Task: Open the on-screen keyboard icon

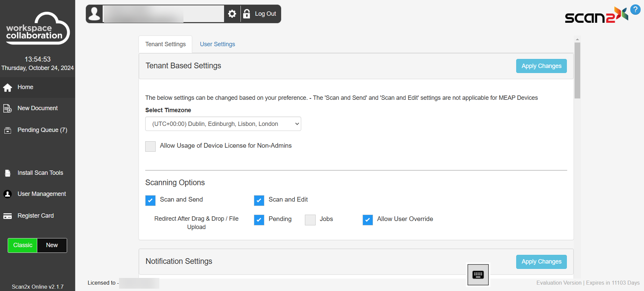Action: click(x=478, y=275)
